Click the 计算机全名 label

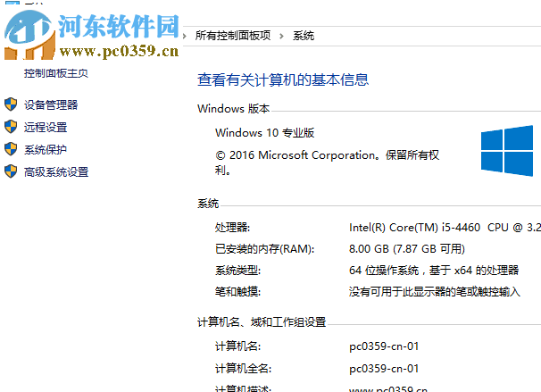coord(243,369)
